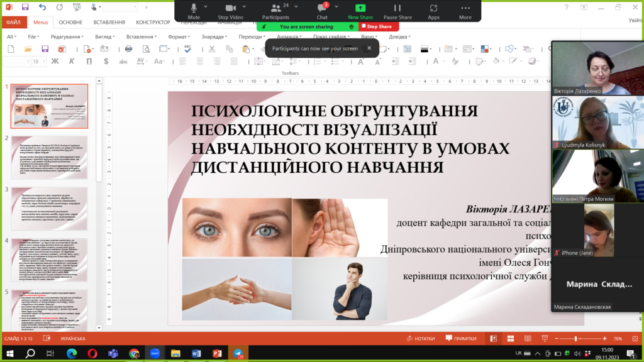
Task: Open the Редагування menu
Action: 67,36
